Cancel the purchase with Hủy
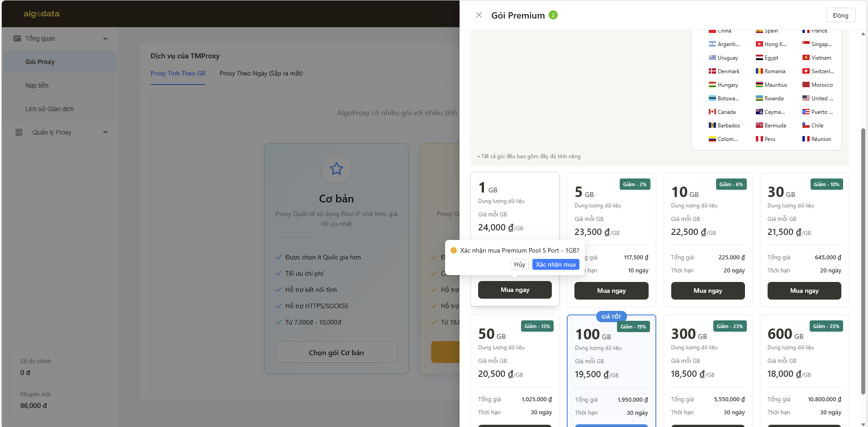 coord(519,264)
